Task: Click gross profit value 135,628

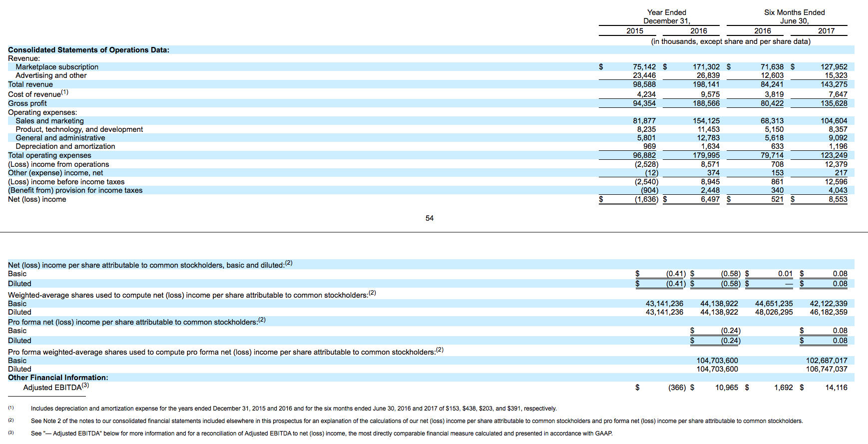Action: tap(834, 103)
